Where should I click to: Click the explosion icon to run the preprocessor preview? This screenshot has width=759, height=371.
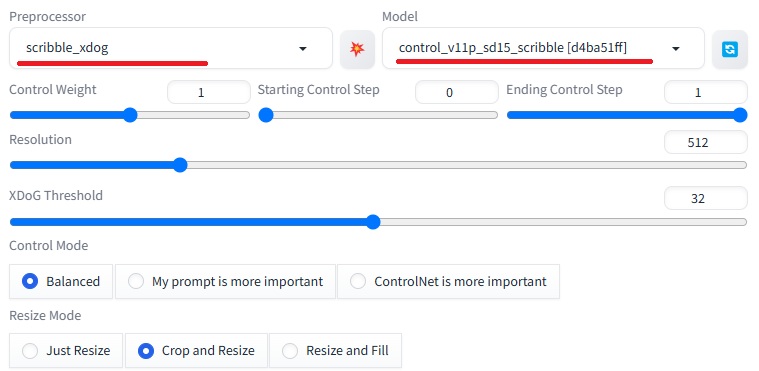(x=357, y=48)
